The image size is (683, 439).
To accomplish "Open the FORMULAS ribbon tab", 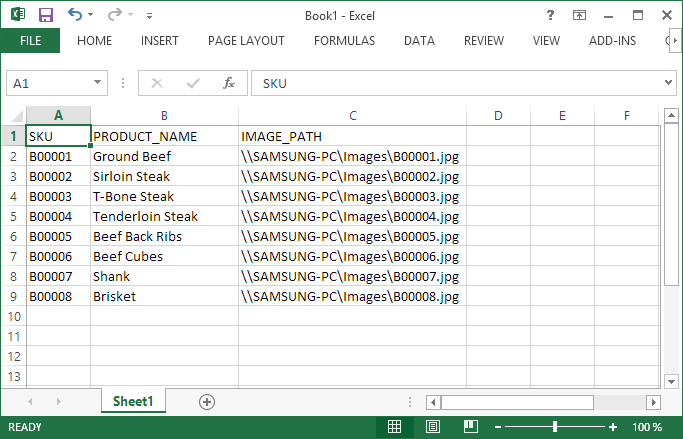I will (x=344, y=41).
